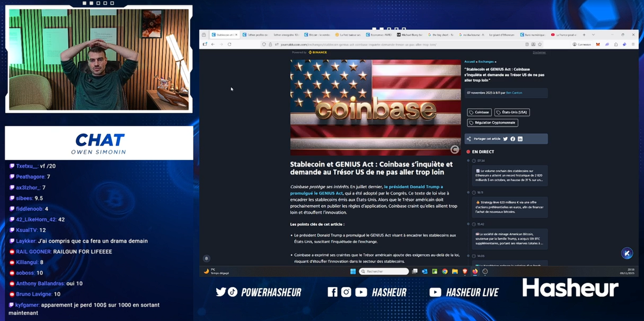Reload the page in the browser
644x321 pixels.
230,44
